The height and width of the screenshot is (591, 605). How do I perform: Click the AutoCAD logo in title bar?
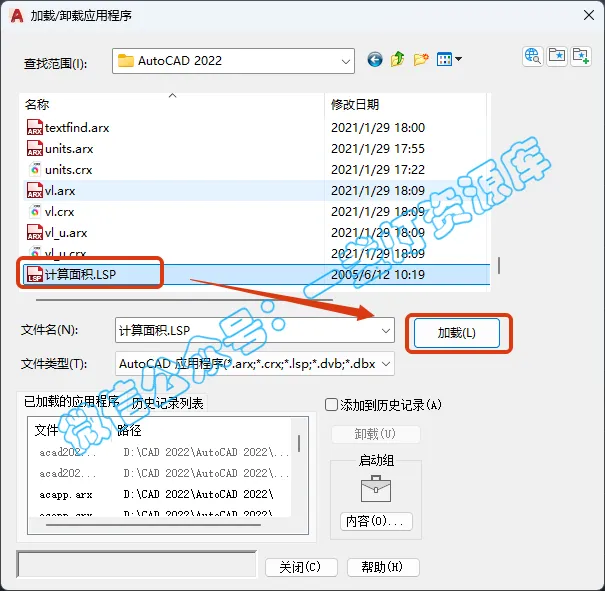point(17,15)
